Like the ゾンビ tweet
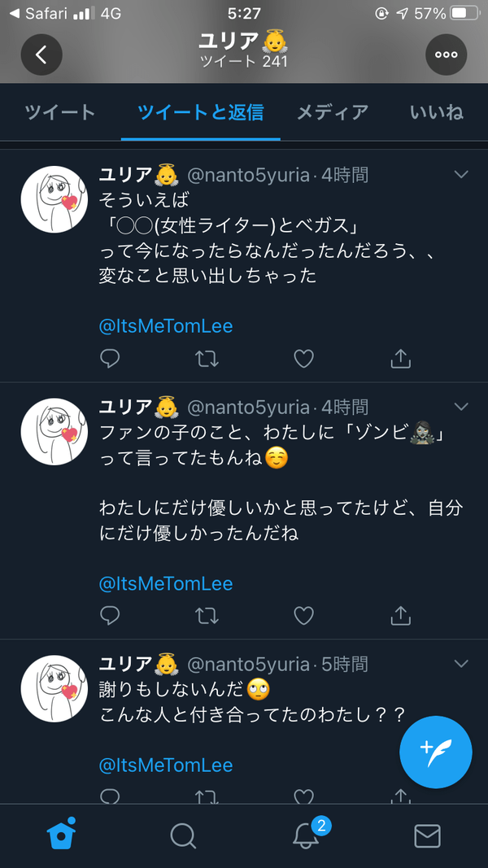Viewport: 488px width, 868px height. [x=303, y=616]
